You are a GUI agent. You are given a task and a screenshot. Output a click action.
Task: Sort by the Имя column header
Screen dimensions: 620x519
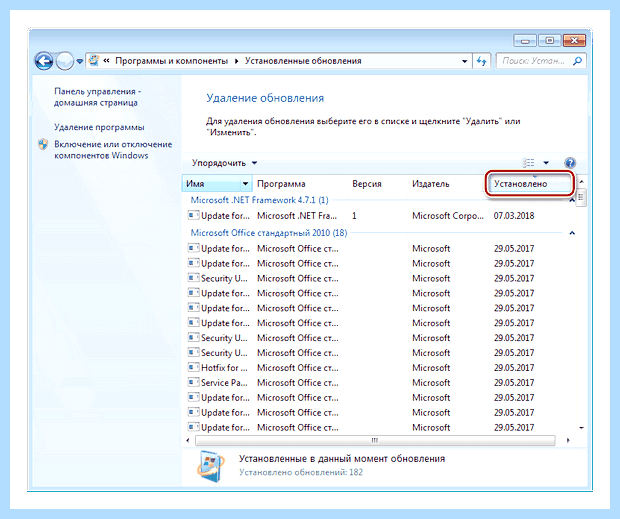click(x=211, y=184)
